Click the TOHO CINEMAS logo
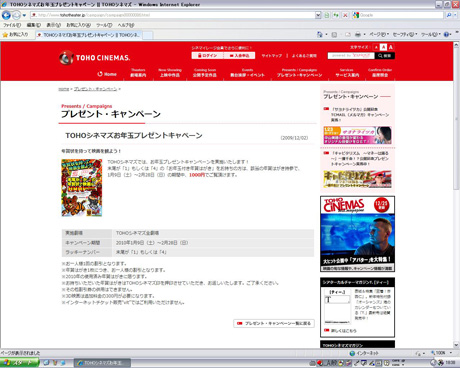This screenshot has width=460, height=368. (x=95, y=58)
